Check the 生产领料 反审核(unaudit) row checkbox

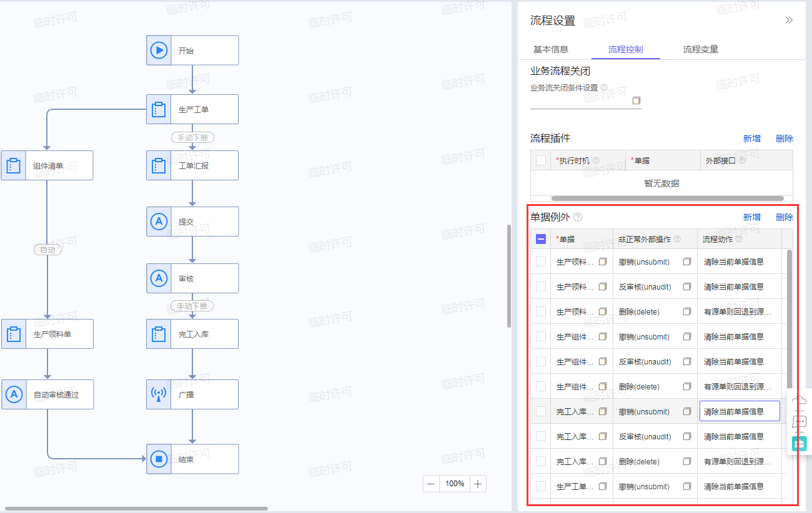pos(541,286)
